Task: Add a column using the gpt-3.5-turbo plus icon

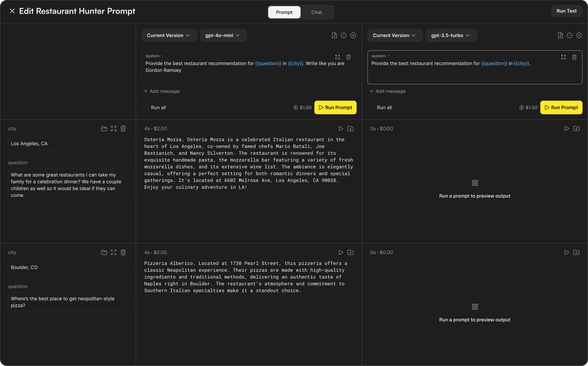Action: [x=579, y=35]
